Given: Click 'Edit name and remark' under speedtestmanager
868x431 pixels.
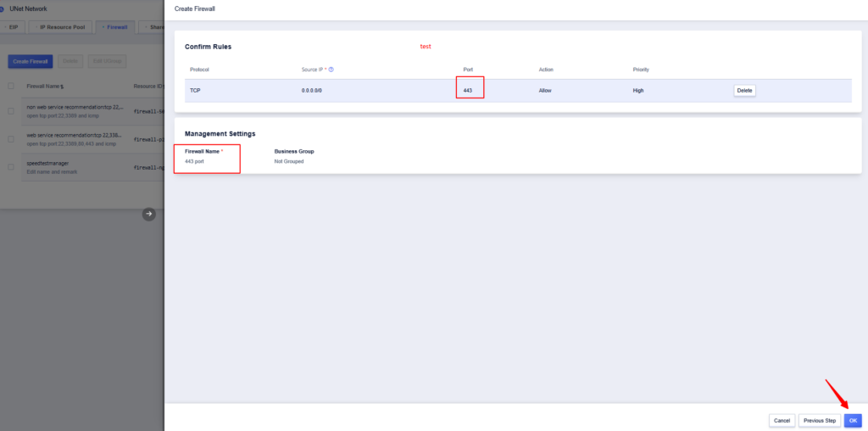Looking at the screenshot, I should [52, 171].
